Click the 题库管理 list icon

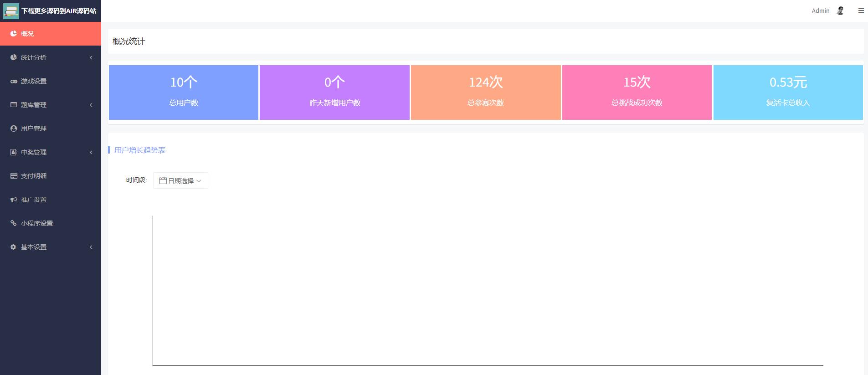14,105
